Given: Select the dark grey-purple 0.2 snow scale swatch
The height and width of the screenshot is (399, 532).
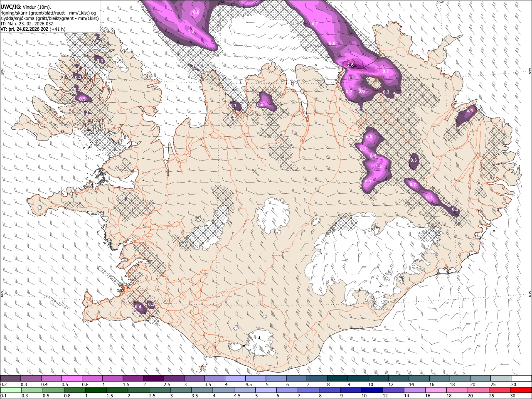Looking at the screenshot, I should pyautogui.click(x=10, y=378).
